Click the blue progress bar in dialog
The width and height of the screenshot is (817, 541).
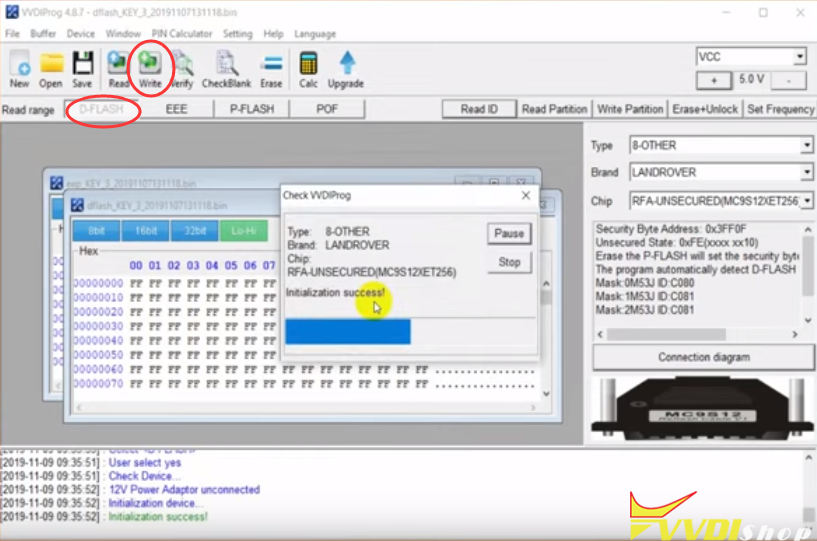pos(348,332)
